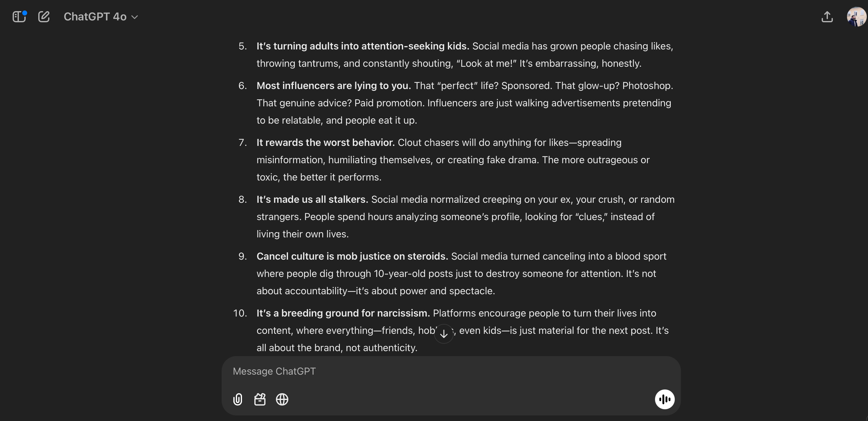868x421 pixels.
Task: Open the ChatGPT 4o model selector
Action: pyautogui.click(x=101, y=16)
